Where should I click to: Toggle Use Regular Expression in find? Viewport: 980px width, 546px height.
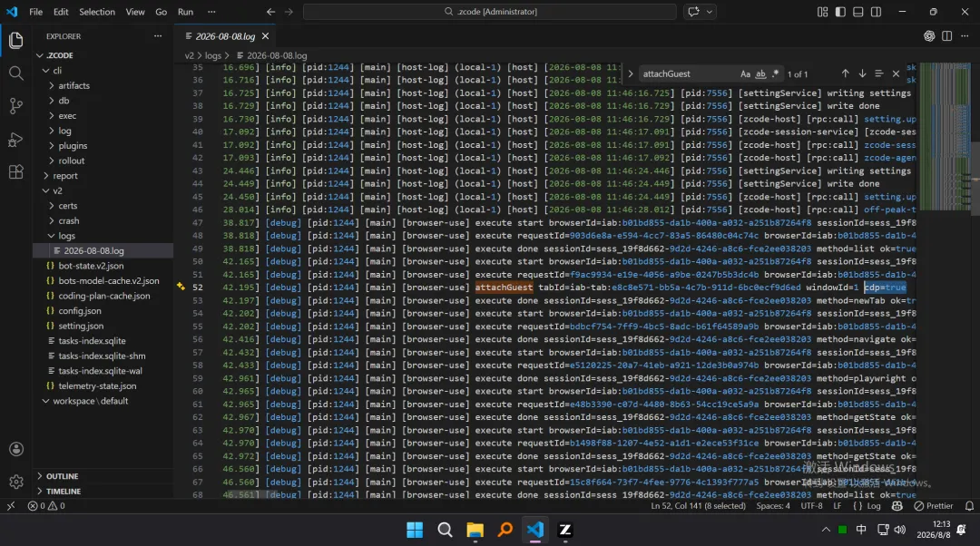click(776, 73)
